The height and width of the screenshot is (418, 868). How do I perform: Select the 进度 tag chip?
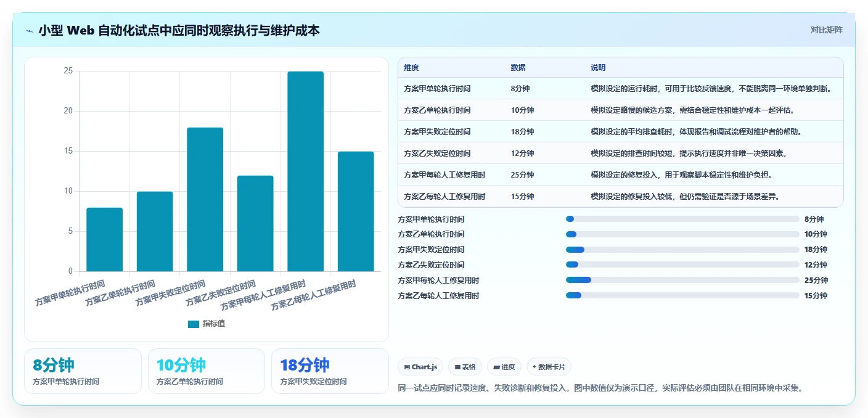[x=504, y=367]
